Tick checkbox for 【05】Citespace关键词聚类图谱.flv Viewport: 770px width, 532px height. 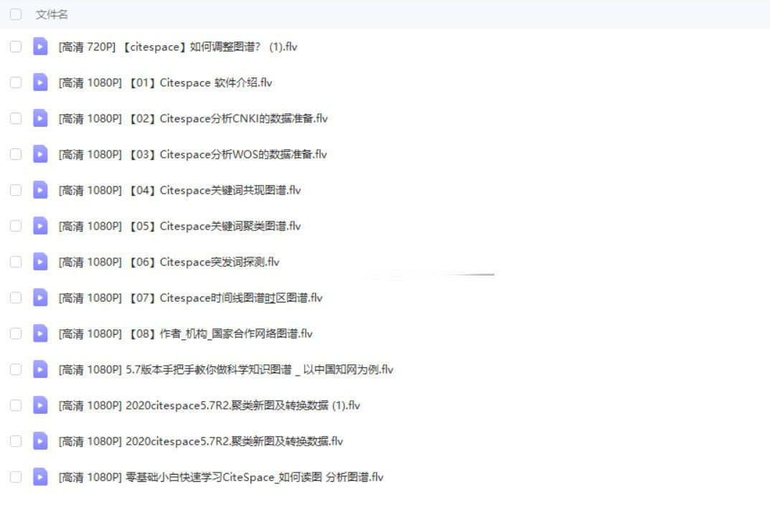coord(16,226)
